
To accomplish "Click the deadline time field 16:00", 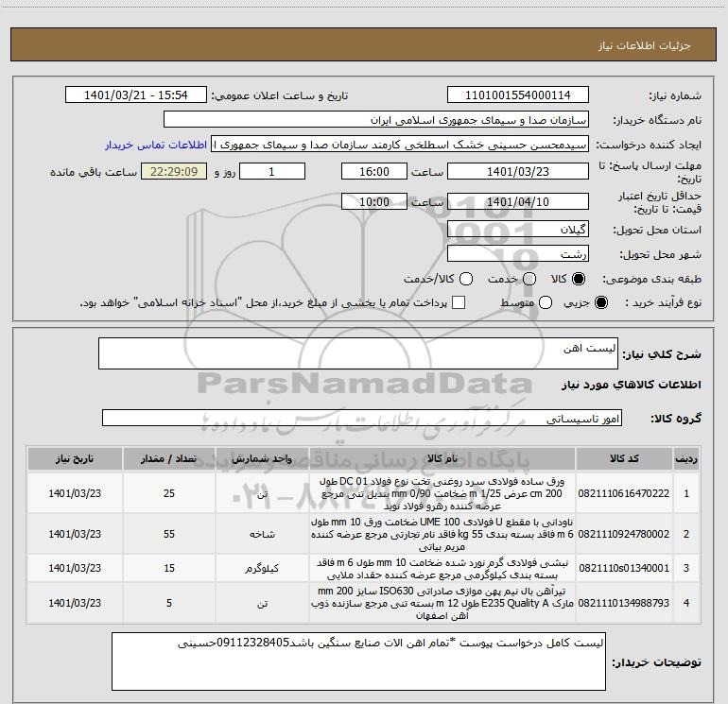I will [374, 171].
